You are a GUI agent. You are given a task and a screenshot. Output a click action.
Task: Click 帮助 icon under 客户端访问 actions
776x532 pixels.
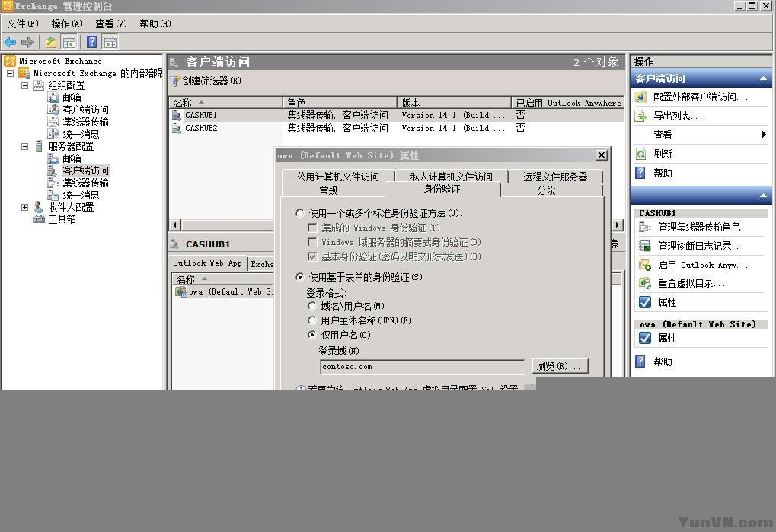pos(641,173)
